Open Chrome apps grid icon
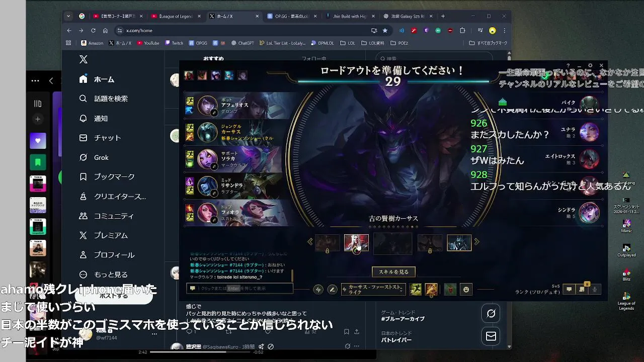This screenshot has width=644, height=362. [68, 43]
